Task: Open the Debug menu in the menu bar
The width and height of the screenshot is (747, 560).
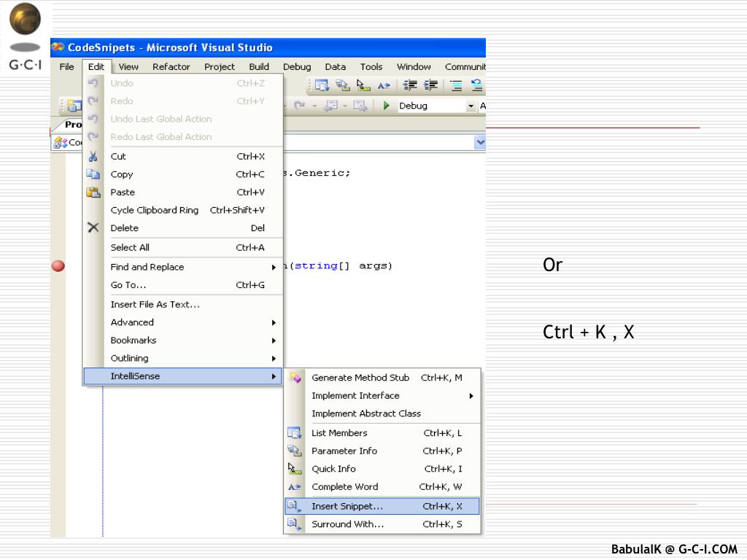Action: (297, 66)
